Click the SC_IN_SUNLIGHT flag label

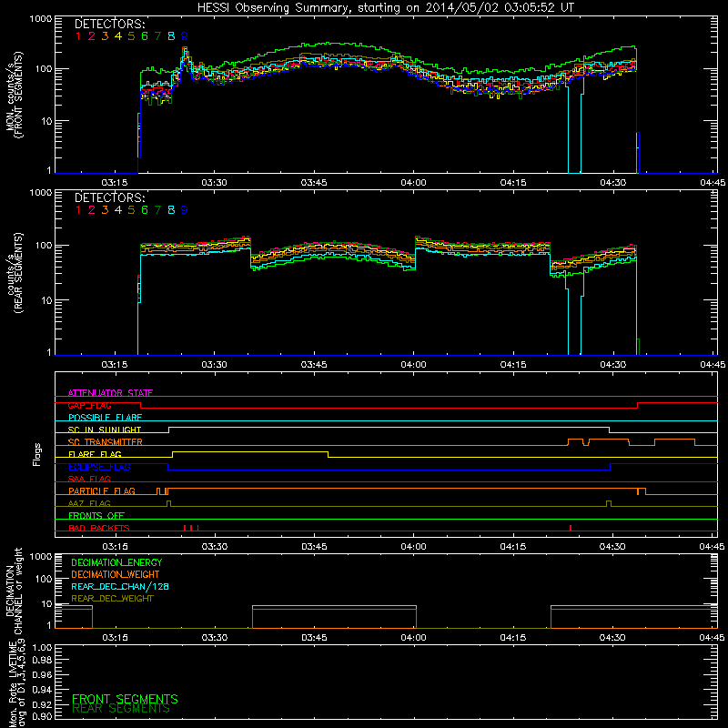tap(105, 430)
